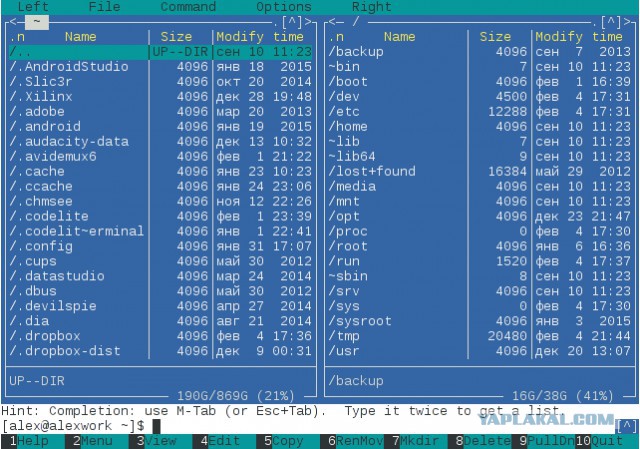Click left panel history back arrow
The image size is (640, 449).
pyautogui.click(x=13, y=22)
